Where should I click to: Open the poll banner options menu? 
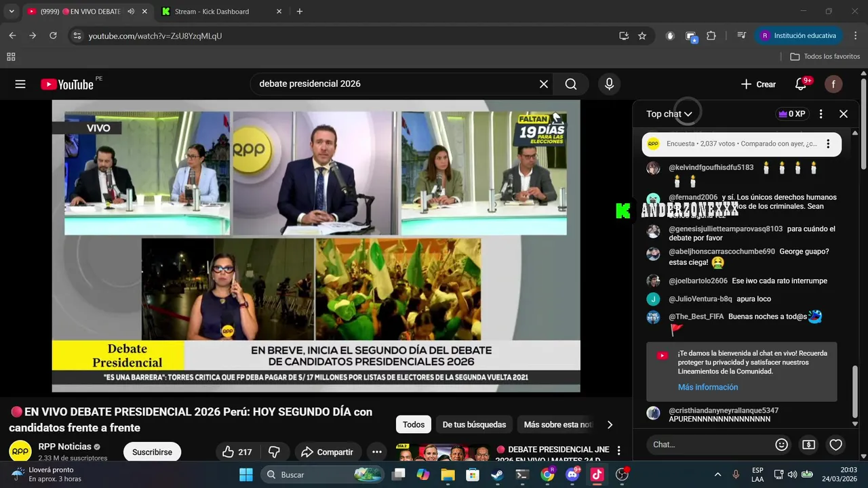coord(828,144)
